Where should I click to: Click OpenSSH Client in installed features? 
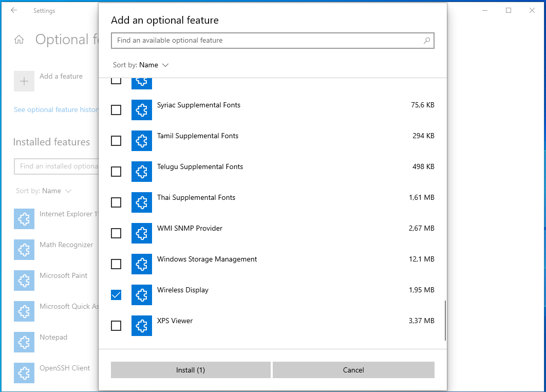[x=64, y=368]
